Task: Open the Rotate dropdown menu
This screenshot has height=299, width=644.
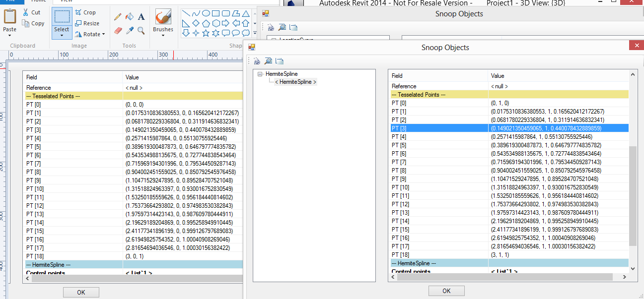Action: pyautogui.click(x=90, y=34)
